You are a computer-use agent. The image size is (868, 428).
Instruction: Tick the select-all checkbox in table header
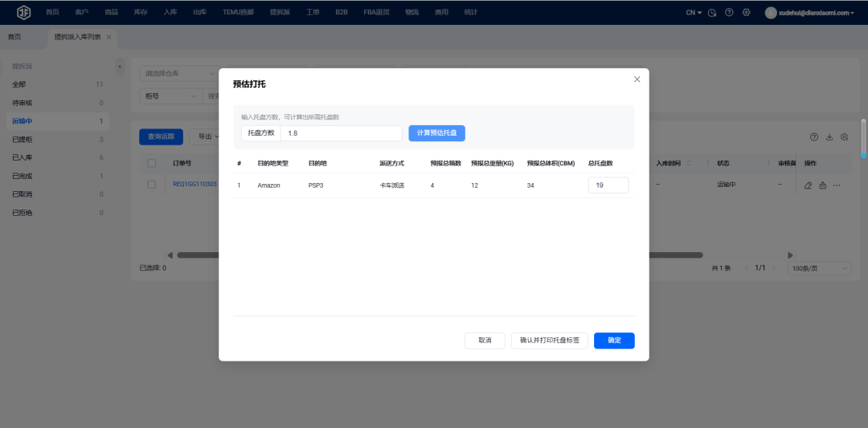151,163
